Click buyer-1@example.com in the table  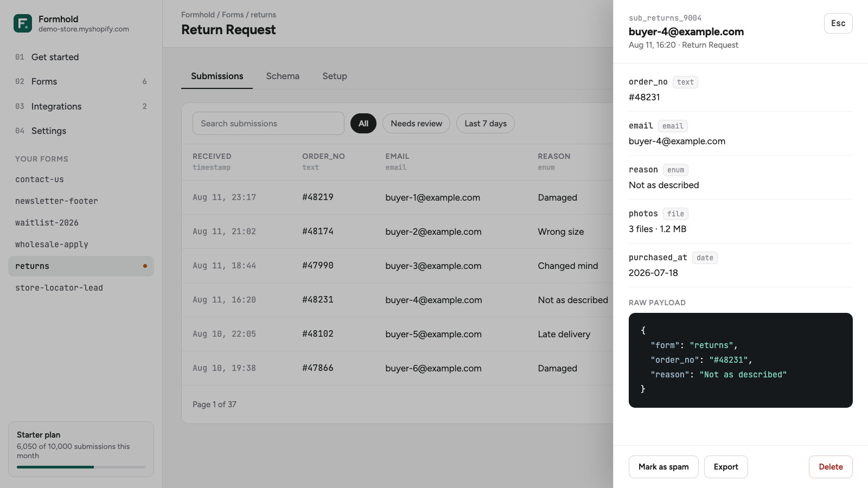tap(433, 197)
